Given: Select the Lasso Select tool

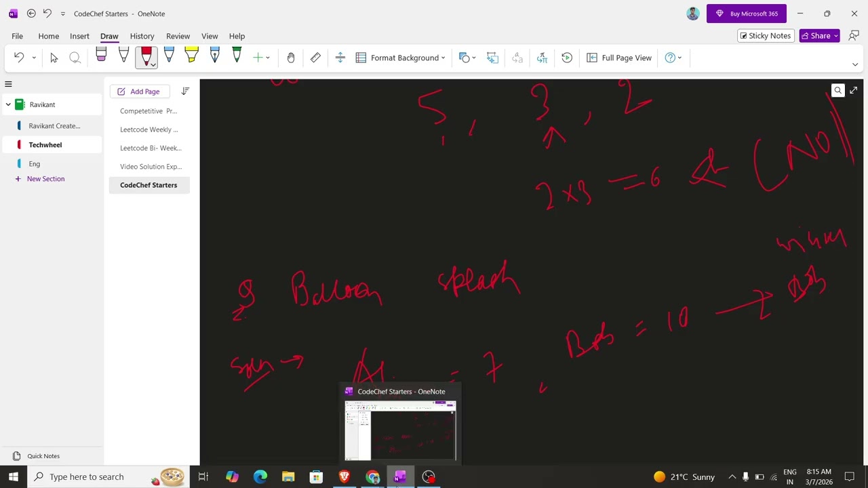Looking at the screenshot, I should (75, 58).
